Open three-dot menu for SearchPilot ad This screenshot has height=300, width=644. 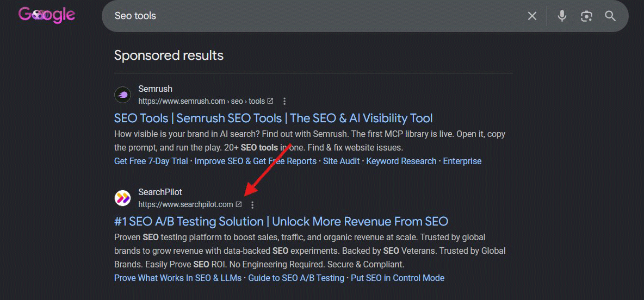pos(252,204)
